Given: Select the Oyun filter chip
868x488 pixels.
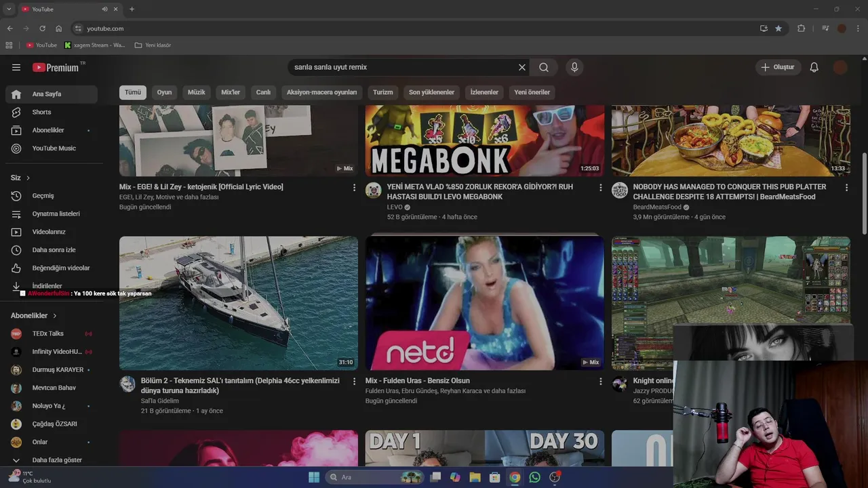Looking at the screenshot, I should coord(165,92).
